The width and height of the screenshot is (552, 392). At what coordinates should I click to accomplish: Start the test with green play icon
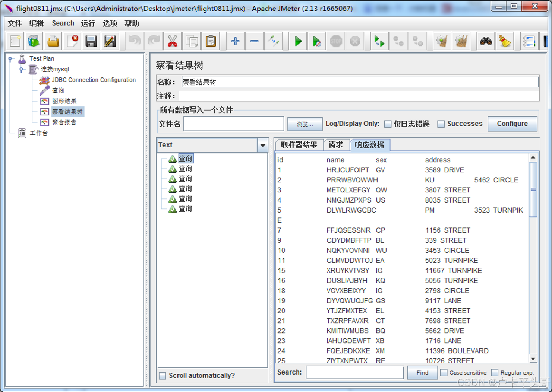298,41
